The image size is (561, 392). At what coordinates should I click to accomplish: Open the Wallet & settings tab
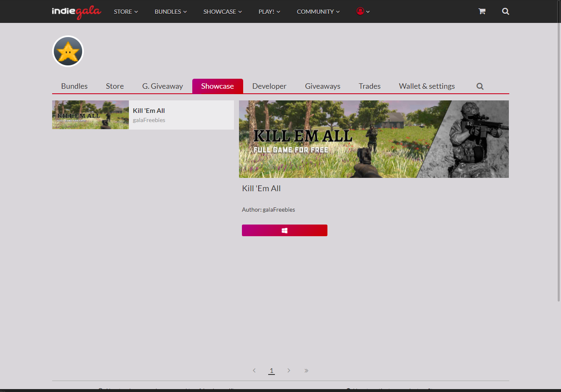(x=427, y=86)
